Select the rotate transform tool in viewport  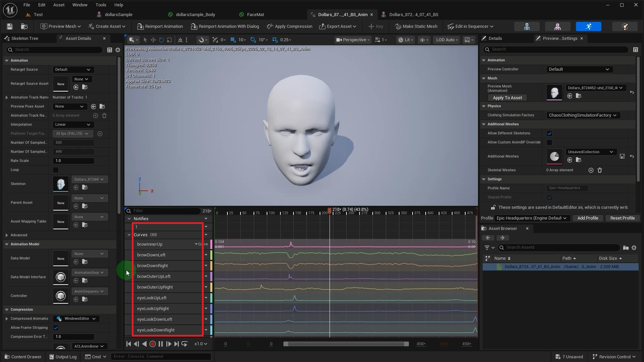coord(161,40)
